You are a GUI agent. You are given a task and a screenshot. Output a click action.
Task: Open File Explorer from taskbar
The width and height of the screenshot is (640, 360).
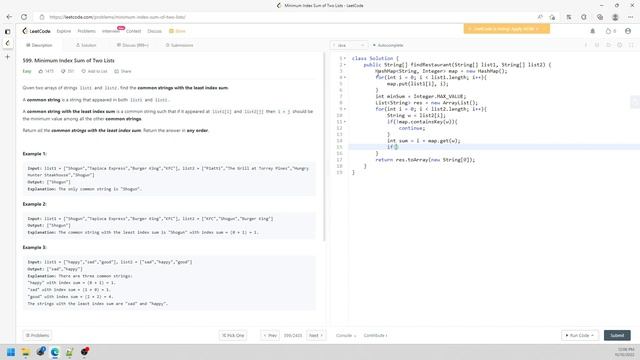tap(26, 352)
